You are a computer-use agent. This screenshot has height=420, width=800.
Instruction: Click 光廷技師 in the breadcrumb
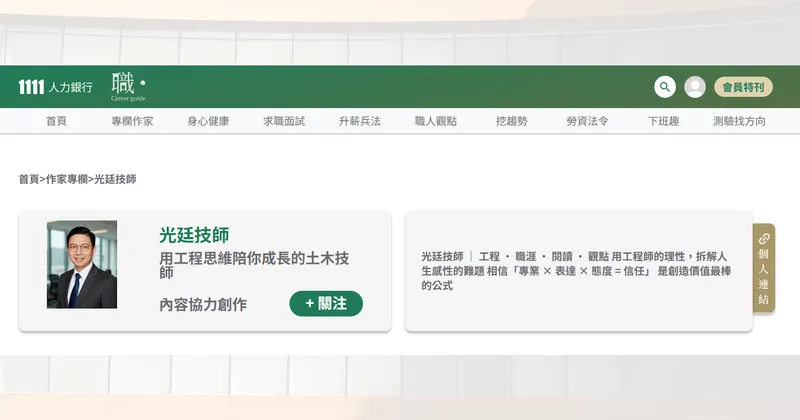[x=115, y=179]
